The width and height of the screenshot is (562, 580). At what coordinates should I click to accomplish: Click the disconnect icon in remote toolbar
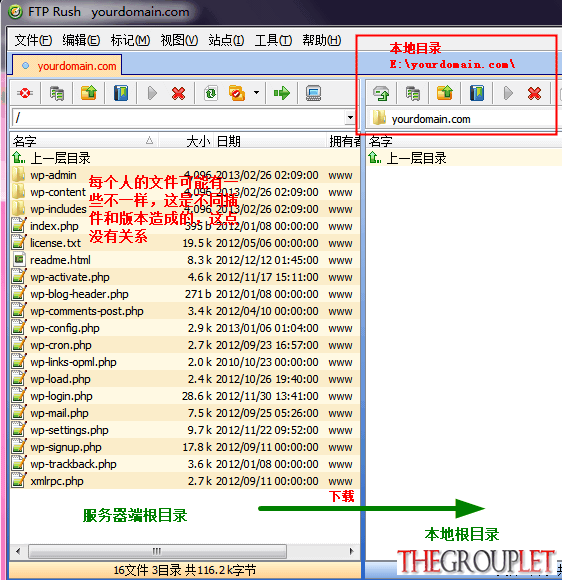[x=24, y=93]
